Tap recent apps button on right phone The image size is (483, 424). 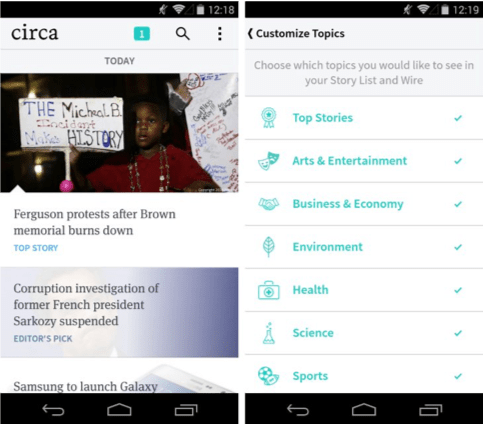click(431, 410)
